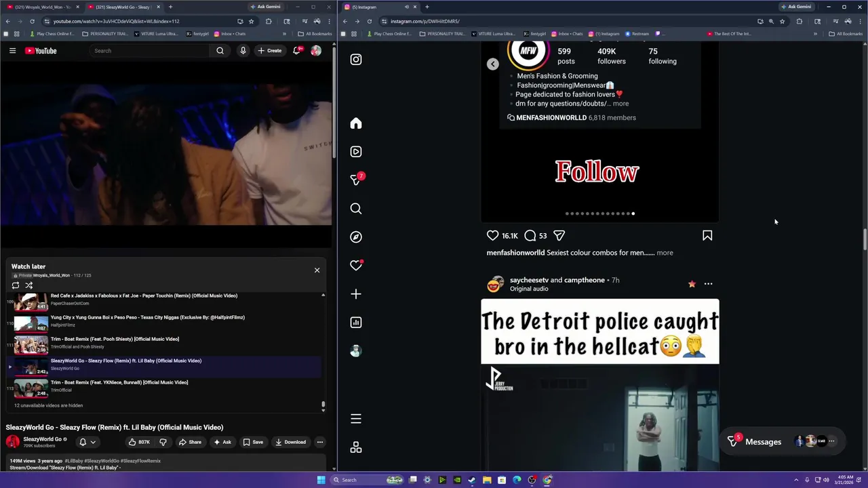Open Play Chess Online bookmark in Instagram window
The width and height of the screenshot is (868, 488).
pyautogui.click(x=389, y=34)
